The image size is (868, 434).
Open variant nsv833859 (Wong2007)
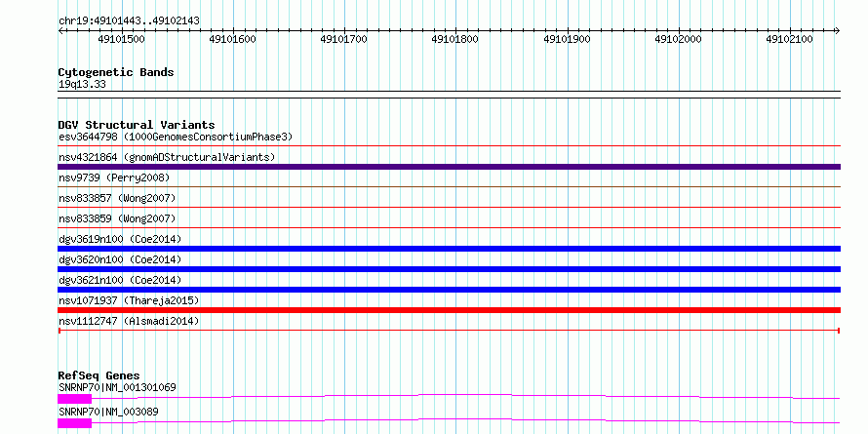point(117,218)
